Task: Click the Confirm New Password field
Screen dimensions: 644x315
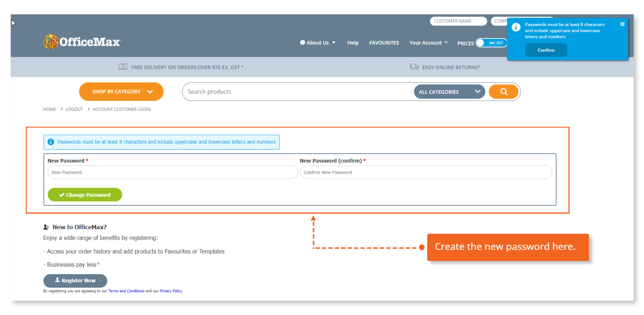Action: pyautogui.click(x=426, y=172)
